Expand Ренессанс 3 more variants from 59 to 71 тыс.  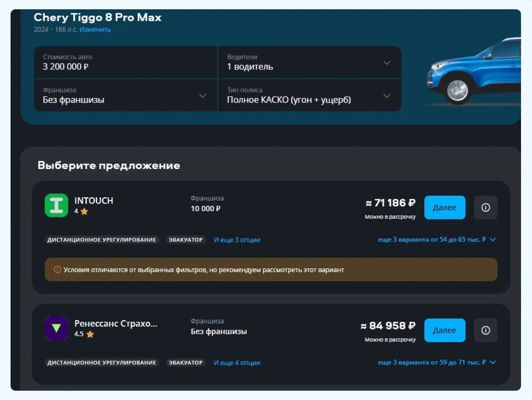coord(437,362)
